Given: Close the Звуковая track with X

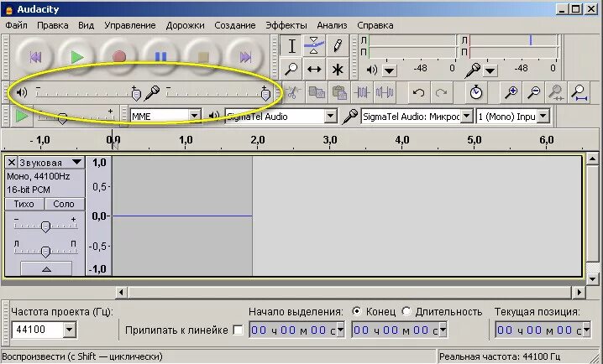Looking at the screenshot, I should pyautogui.click(x=12, y=163).
